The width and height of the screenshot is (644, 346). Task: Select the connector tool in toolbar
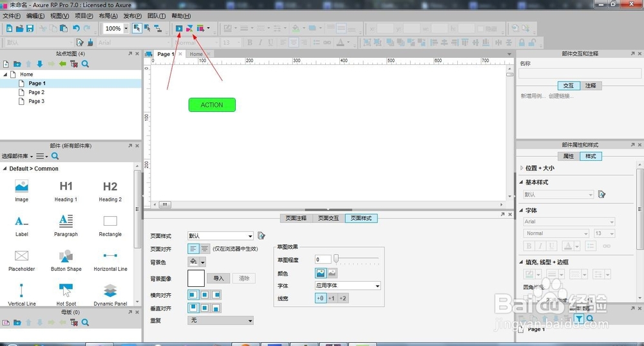(x=158, y=28)
